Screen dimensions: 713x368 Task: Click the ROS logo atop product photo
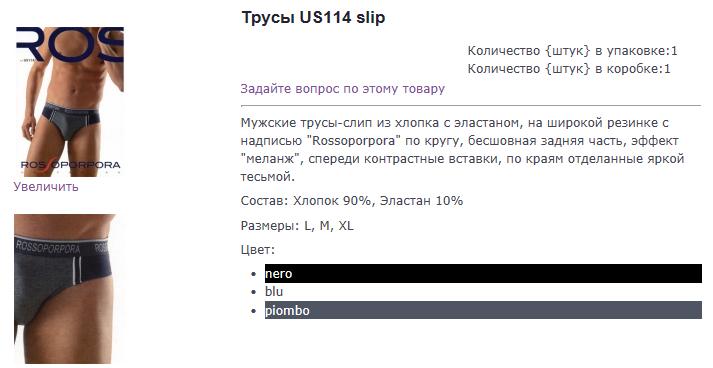point(70,44)
